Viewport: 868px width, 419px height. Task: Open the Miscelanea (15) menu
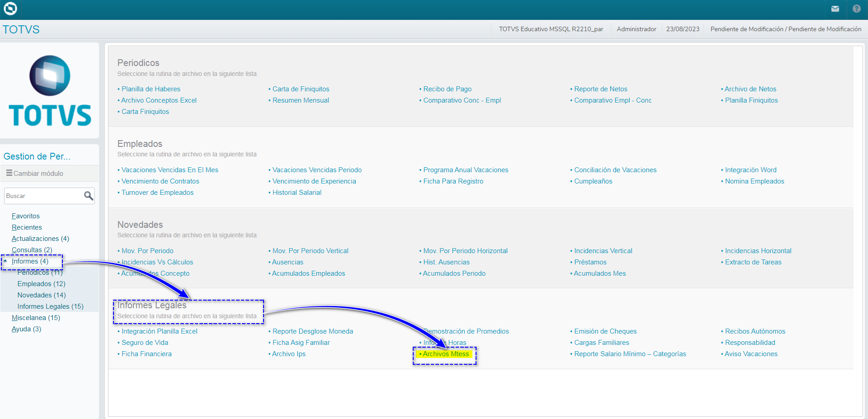36,318
